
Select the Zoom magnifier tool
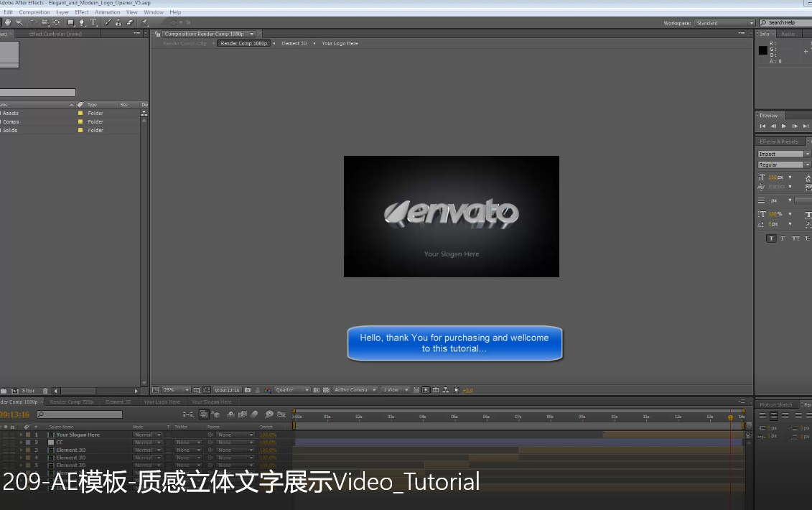click(19, 22)
